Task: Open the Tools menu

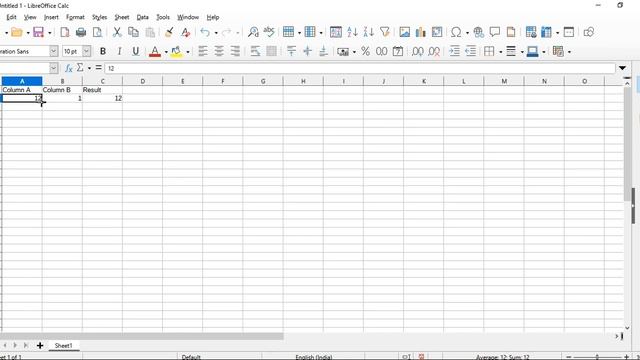Action: pyautogui.click(x=163, y=17)
